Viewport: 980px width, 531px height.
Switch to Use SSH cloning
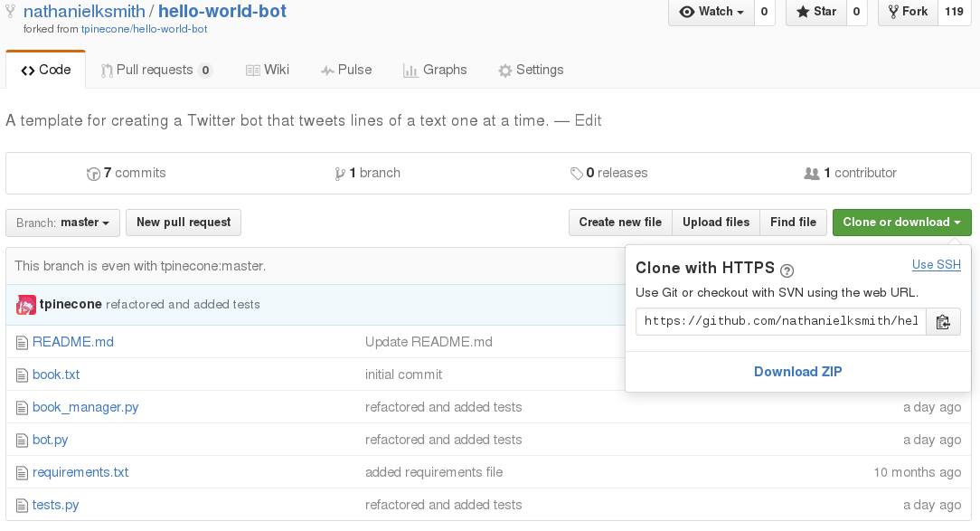(936, 265)
